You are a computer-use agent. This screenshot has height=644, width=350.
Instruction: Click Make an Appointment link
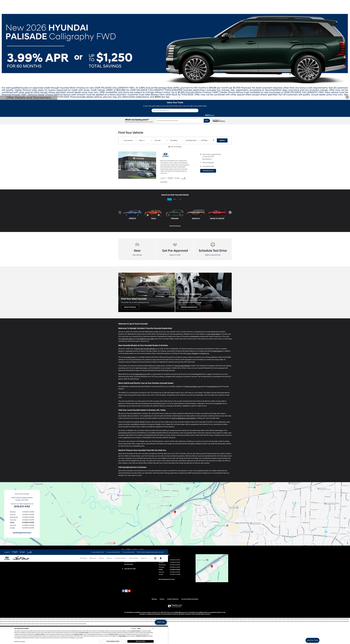tap(213, 255)
